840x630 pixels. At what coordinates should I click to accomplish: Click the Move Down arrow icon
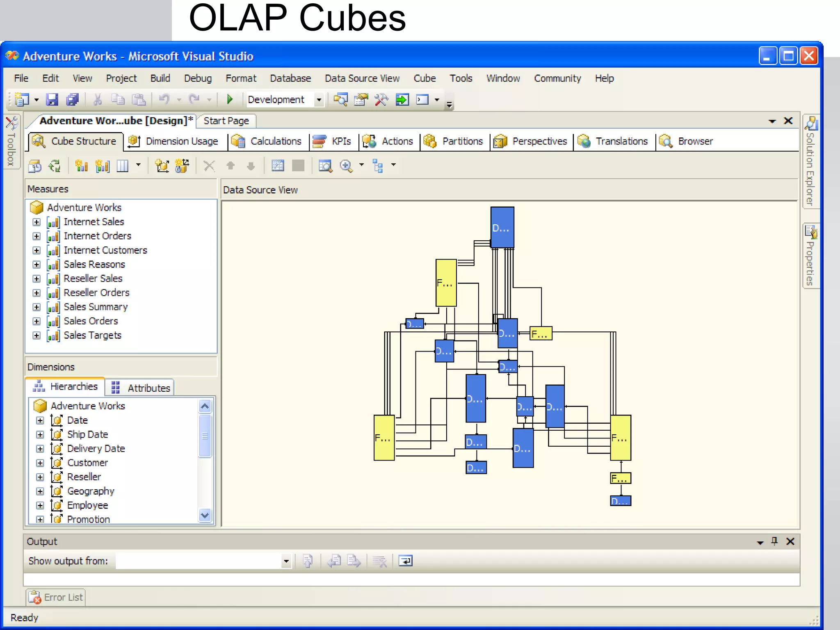(251, 166)
